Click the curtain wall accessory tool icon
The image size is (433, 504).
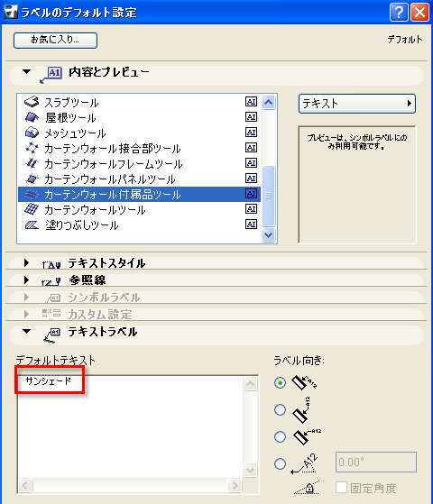tap(32, 194)
